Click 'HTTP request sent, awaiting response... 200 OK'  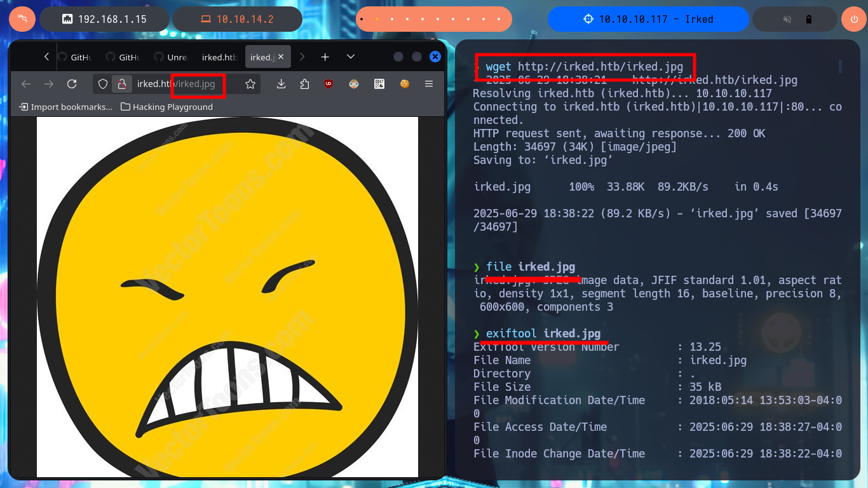tap(620, 133)
